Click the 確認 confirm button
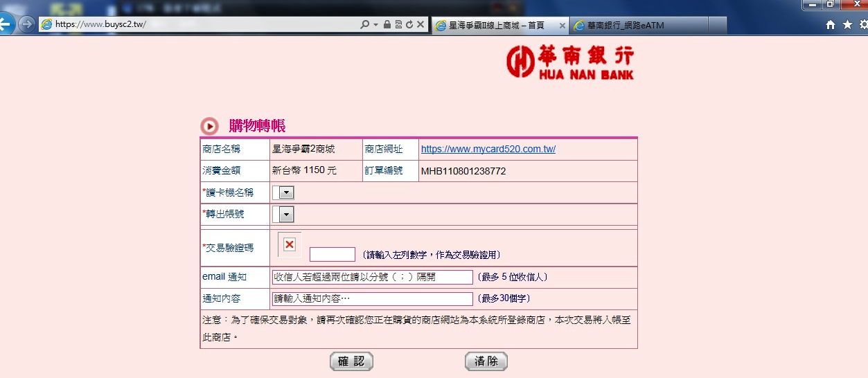This screenshot has height=378, width=868. pos(351,361)
